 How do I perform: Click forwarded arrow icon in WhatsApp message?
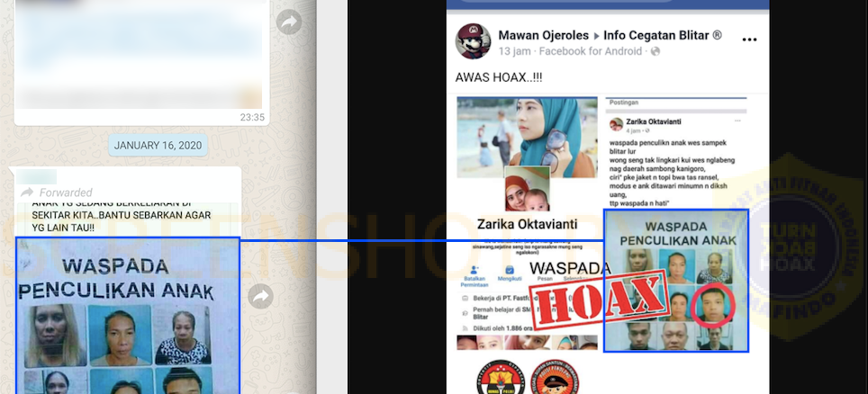point(27,193)
